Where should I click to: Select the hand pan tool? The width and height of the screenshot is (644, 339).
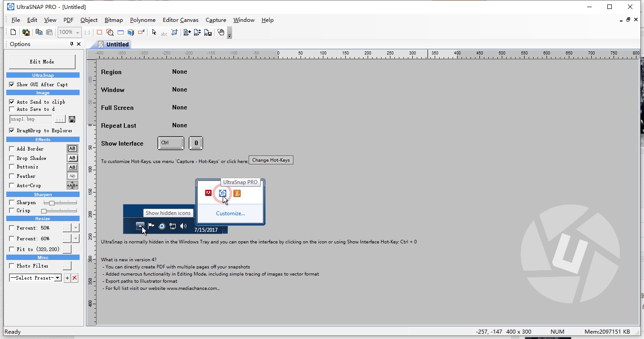pyautogui.click(x=220, y=32)
